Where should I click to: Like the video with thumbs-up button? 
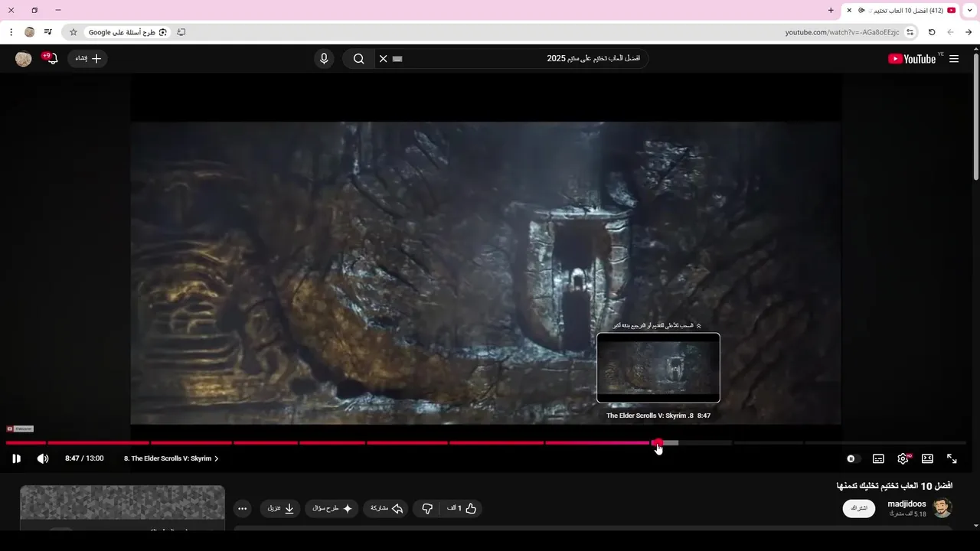point(462,508)
